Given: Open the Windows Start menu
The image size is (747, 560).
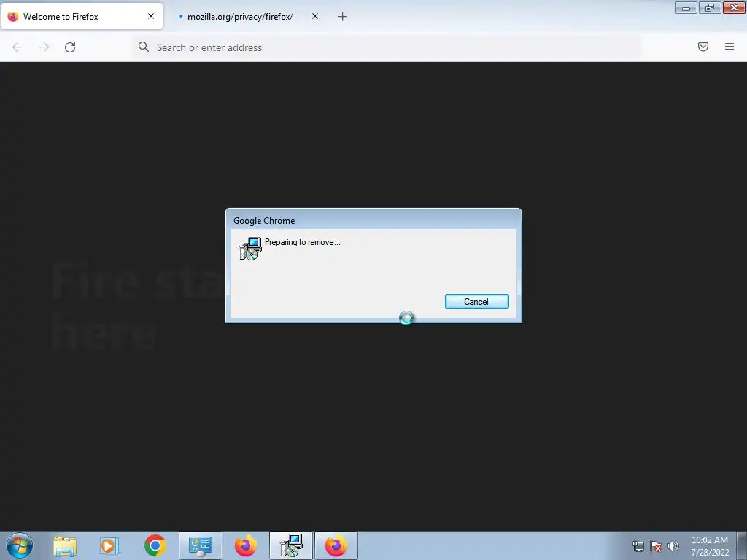Looking at the screenshot, I should point(20,545).
